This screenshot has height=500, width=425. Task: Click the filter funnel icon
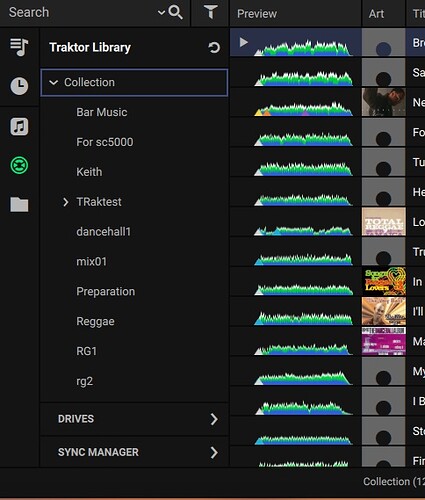click(211, 12)
